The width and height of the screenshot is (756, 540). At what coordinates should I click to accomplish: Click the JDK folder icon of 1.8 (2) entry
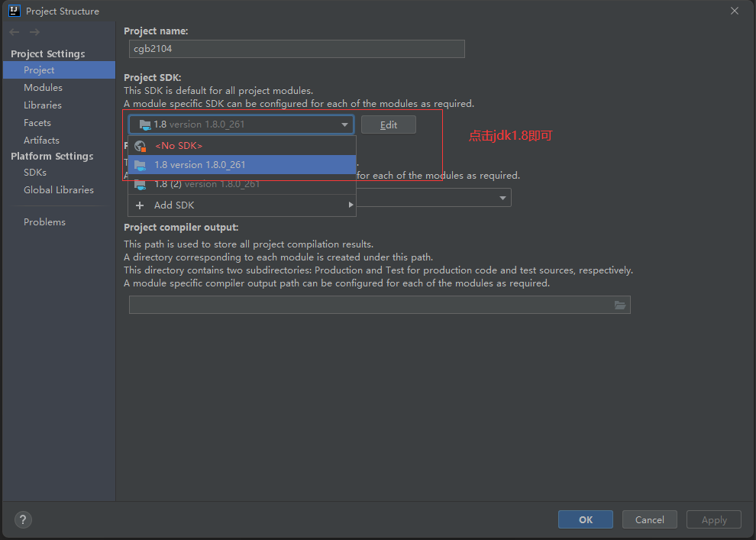[x=140, y=185]
